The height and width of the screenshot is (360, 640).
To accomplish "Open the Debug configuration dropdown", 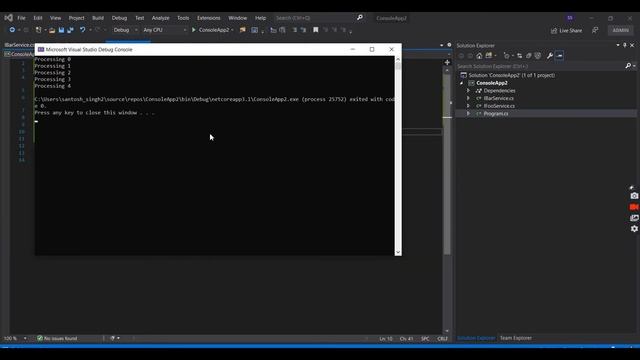I will pyautogui.click(x=125, y=30).
